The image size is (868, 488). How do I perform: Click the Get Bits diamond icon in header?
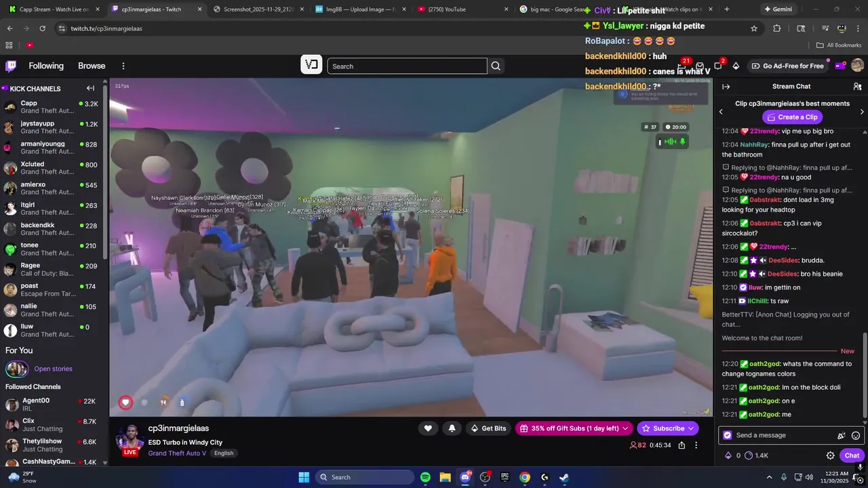click(x=736, y=66)
